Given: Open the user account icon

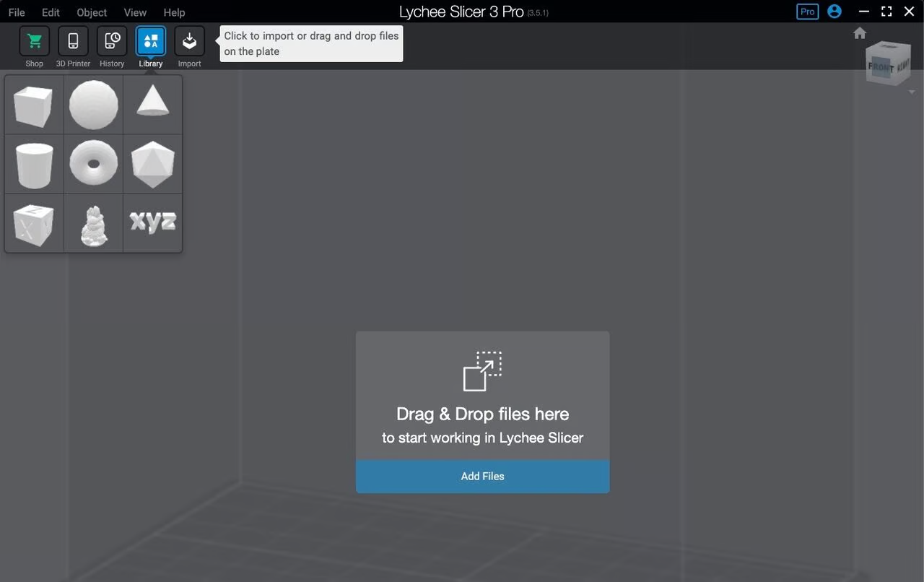Looking at the screenshot, I should point(834,12).
